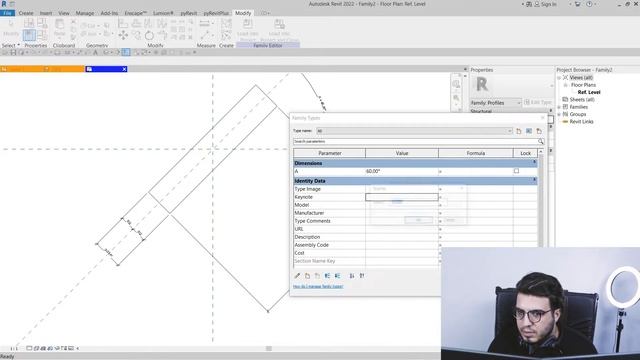Click the Modify arrow tool in ribbon
The image size is (640, 360).
pyautogui.click(x=11, y=29)
